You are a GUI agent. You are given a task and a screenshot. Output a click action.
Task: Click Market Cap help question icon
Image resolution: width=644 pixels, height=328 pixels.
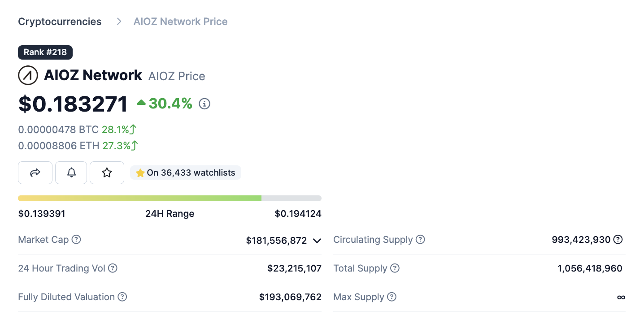(77, 240)
